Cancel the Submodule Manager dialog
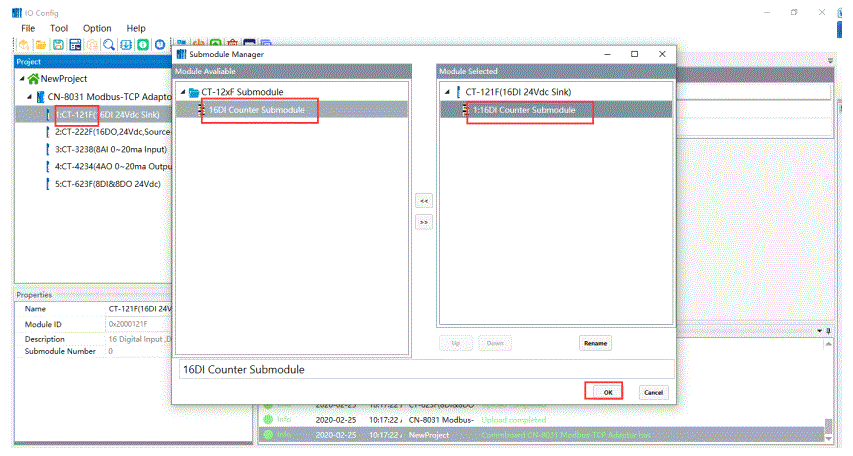853x456 pixels. (653, 392)
